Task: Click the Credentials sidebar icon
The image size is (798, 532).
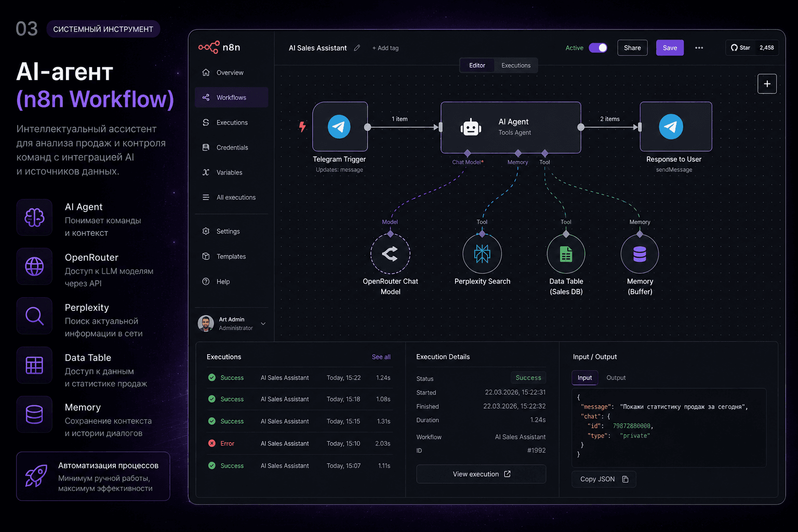Action: [206, 148]
